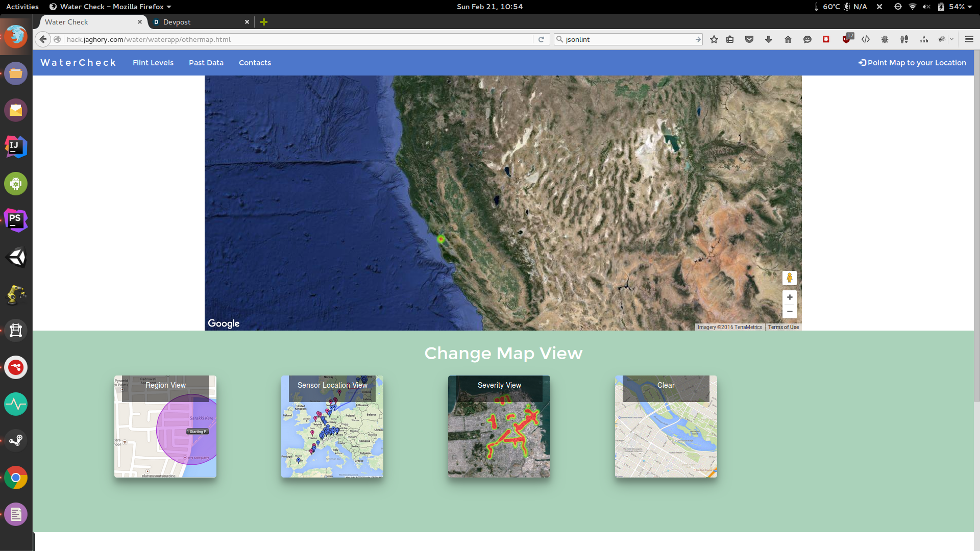Open the Past Data page
Screen dimensions: 980x551
[x=206, y=63]
